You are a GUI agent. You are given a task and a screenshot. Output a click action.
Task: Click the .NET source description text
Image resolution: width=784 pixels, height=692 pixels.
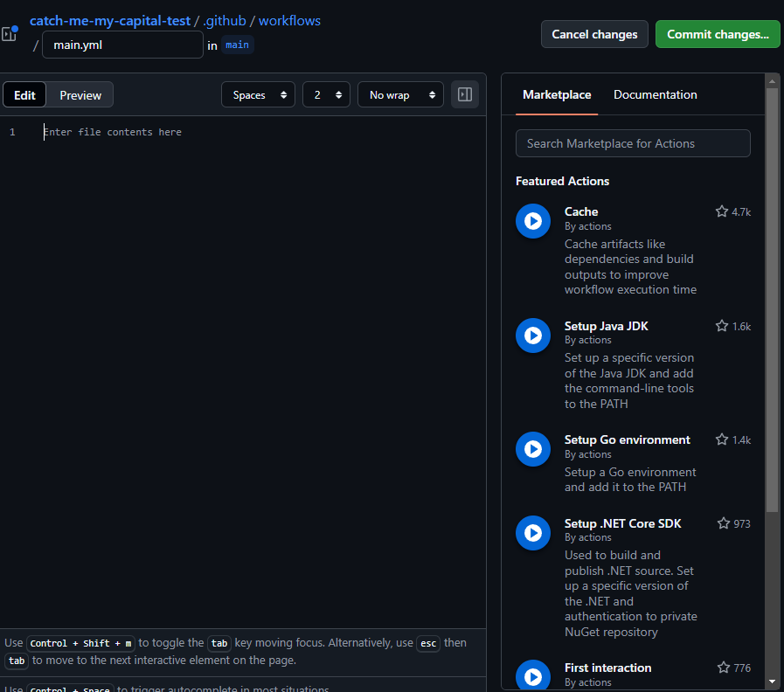pyautogui.click(x=630, y=593)
